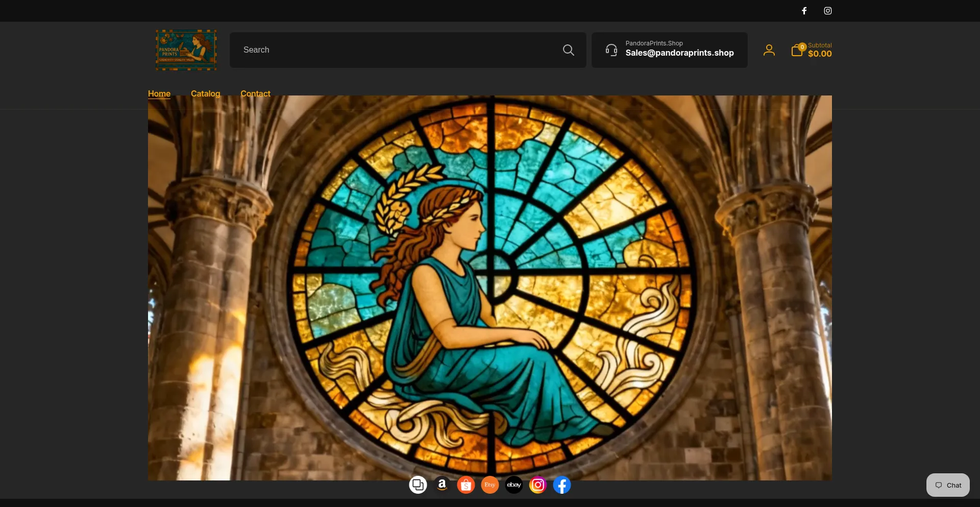Open the Contact menu item

point(255,93)
